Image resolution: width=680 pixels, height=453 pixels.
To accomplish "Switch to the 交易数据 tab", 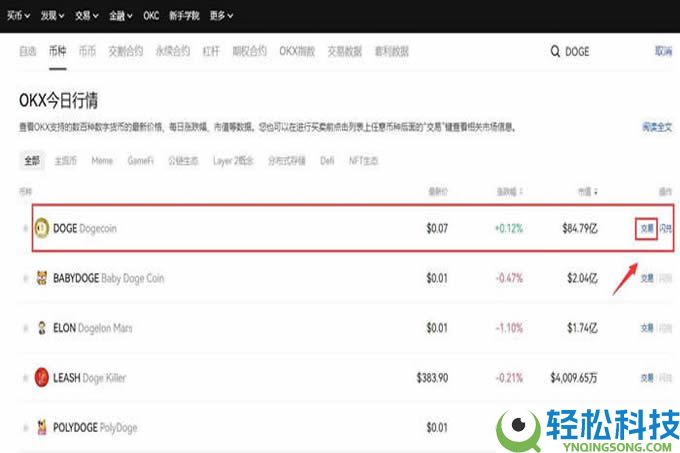I will [344, 51].
